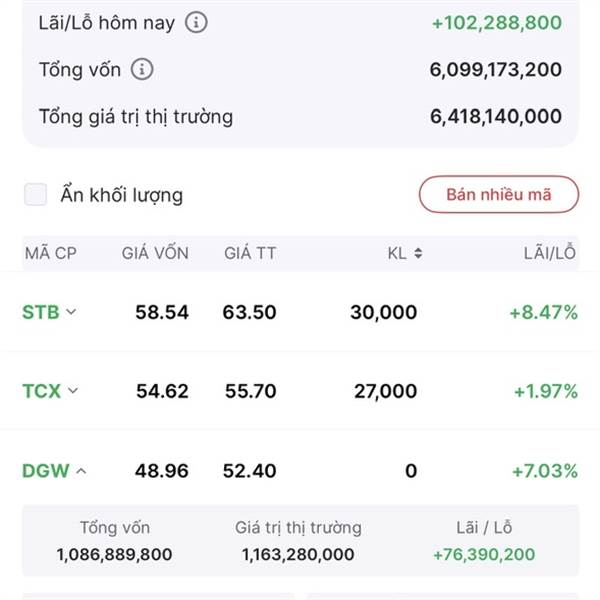Screen dimensions: 600x600
Task: Tap the TCX +1.97% profit value
Action: tap(545, 391)
